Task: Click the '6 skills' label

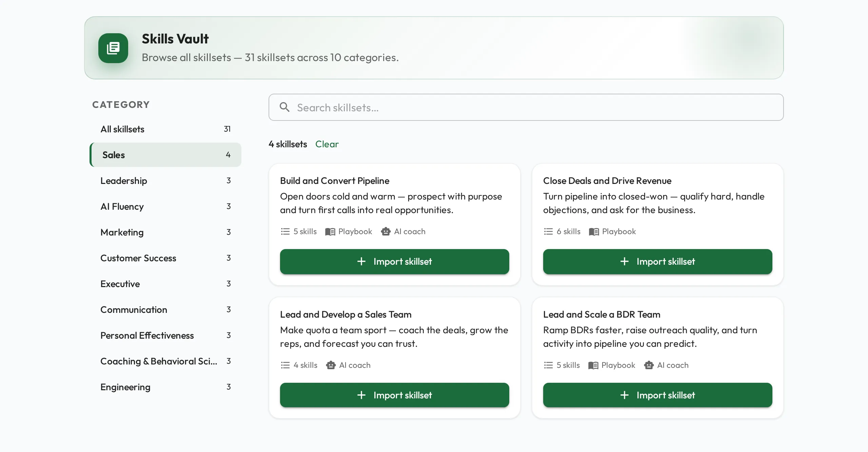Action: pos(569,231)
